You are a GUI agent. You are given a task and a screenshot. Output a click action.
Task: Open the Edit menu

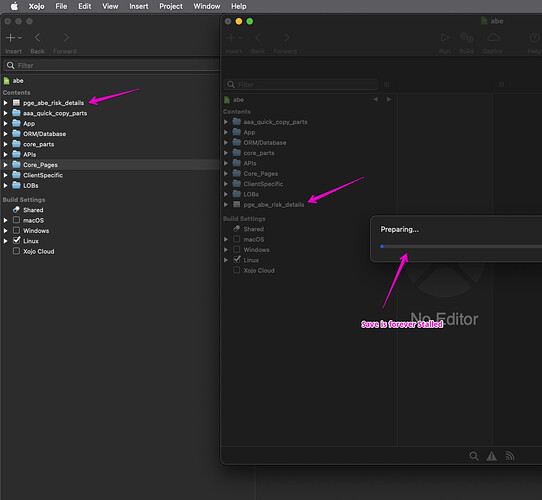tap(85, 6)
